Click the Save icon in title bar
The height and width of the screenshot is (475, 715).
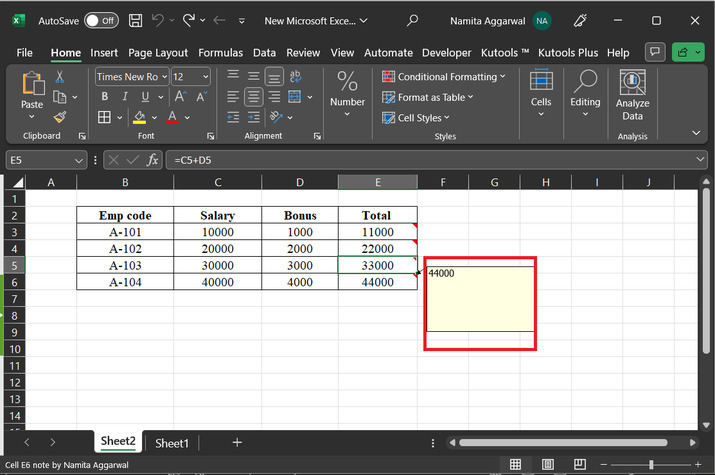pos(134,20)
